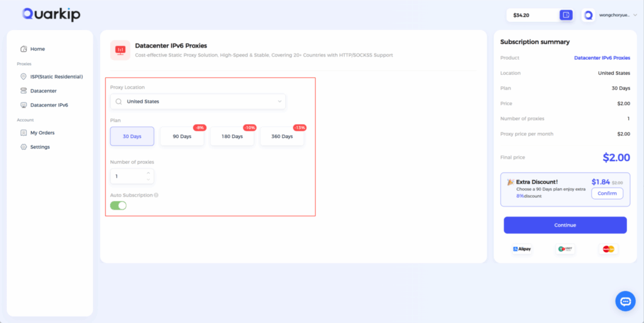The image size is (644, 323).
Task: Toggle Auto Subscription switch off
Action: click(118, 205)
